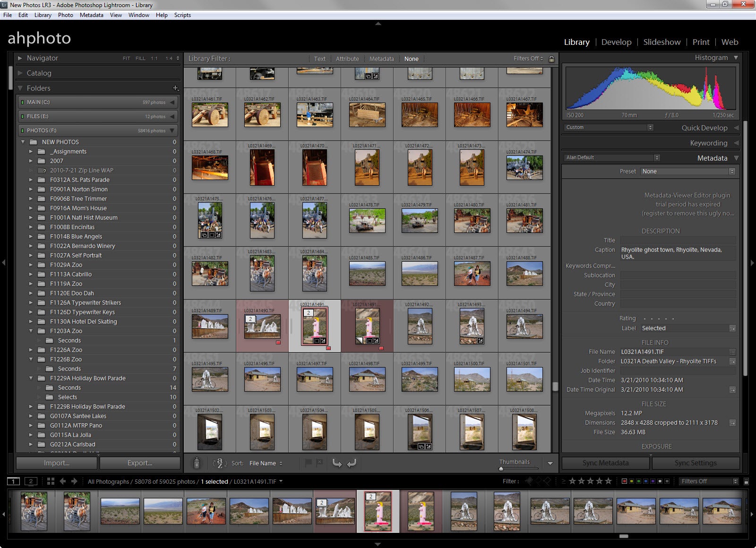The image size is (756, 548).
Task: Open main window display button 1
Action: [x=13, y=481]
